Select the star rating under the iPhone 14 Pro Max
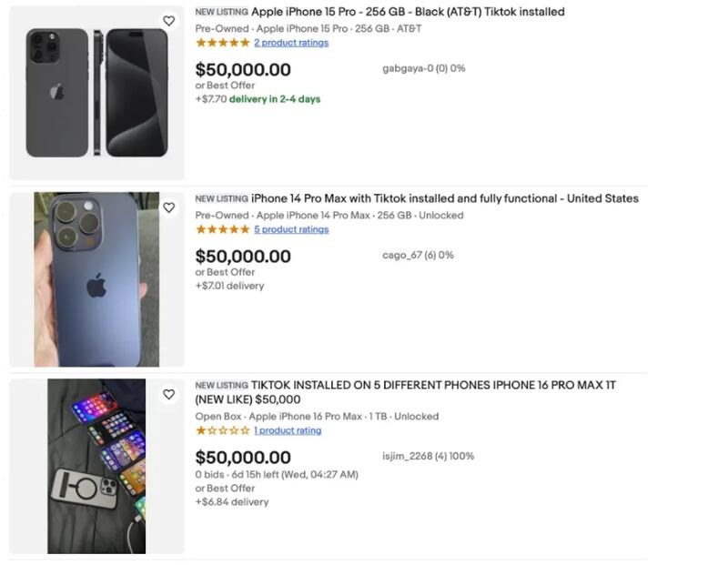The height and width of the screenshot is (565, 728). click(x=222, y=229)
